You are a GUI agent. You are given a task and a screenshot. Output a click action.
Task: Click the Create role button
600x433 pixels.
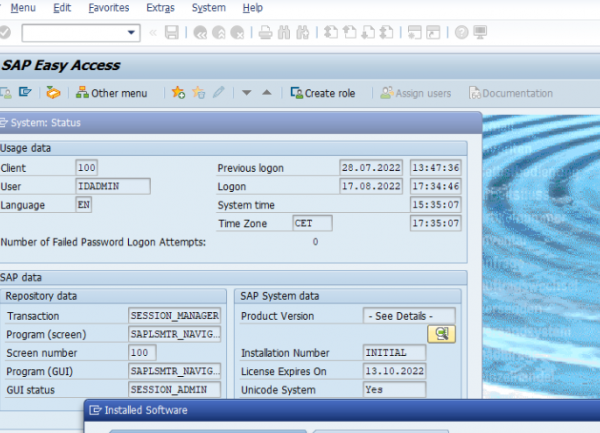click(322, 93)
